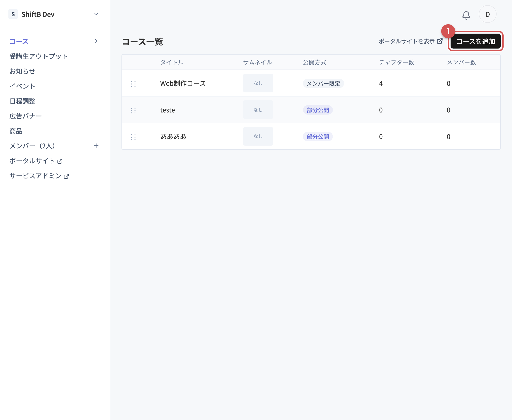
Task: Click the チャプター数 column header
Action: (x=396, y=62)
